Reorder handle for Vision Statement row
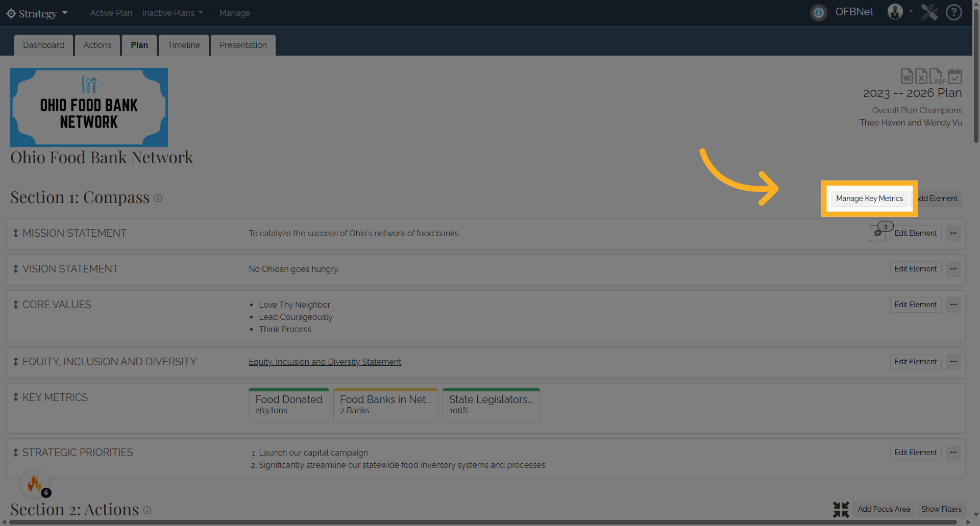The width and height of the screenshot is (980, 526). click(x=16, y=269)
